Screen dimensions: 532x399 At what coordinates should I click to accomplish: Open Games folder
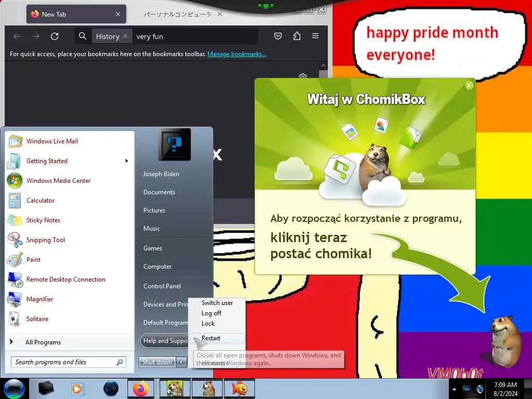tap(153, 248)
